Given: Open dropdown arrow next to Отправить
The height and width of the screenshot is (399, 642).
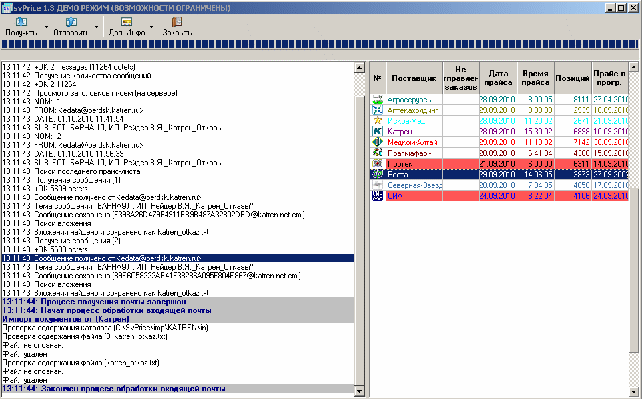Looking at the screenshot, I should (x=97, y=27).
